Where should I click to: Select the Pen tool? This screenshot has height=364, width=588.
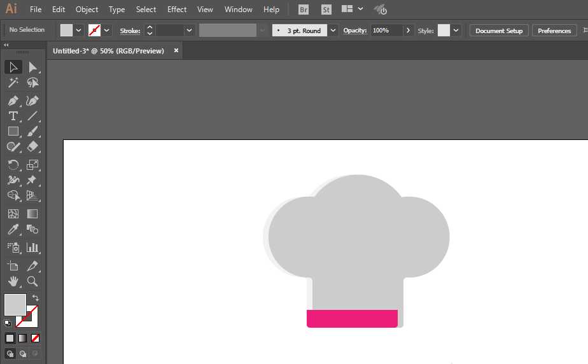(x=13, y=101)
